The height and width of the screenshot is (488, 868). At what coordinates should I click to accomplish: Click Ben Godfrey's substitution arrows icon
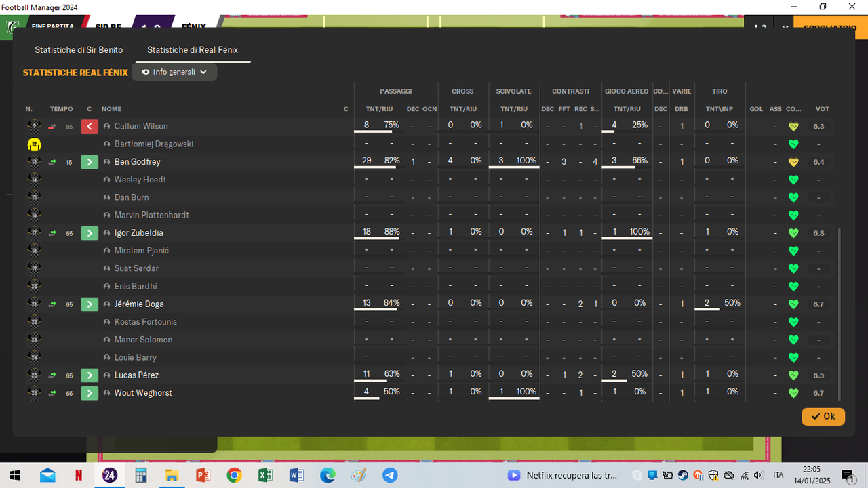click(52, 162)
